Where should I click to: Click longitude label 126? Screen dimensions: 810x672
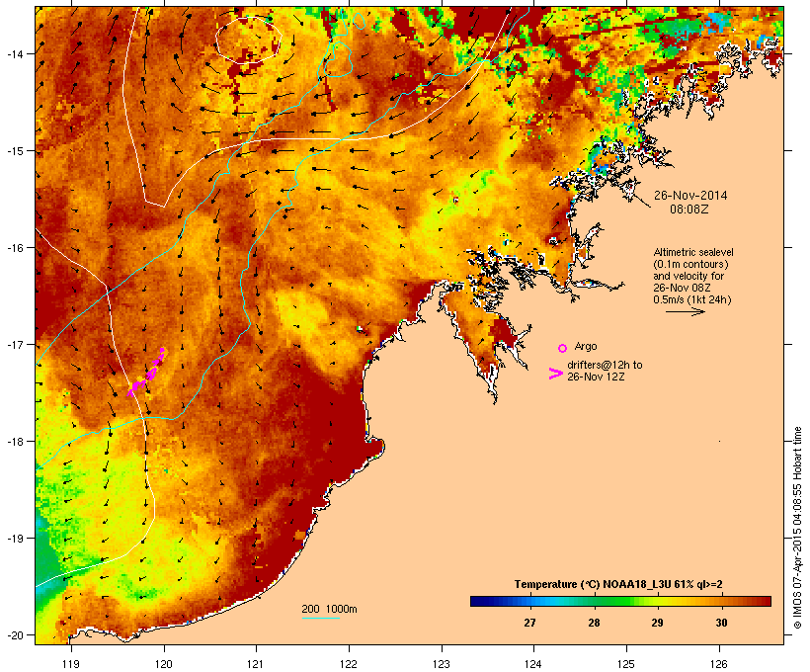click(x=718, y=664)
